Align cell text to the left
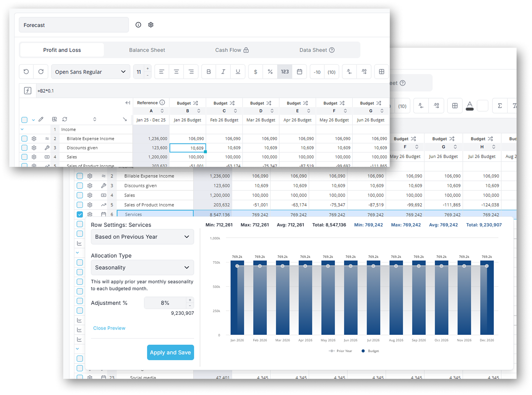The image size is (532, 395). [x=162, y=72]
